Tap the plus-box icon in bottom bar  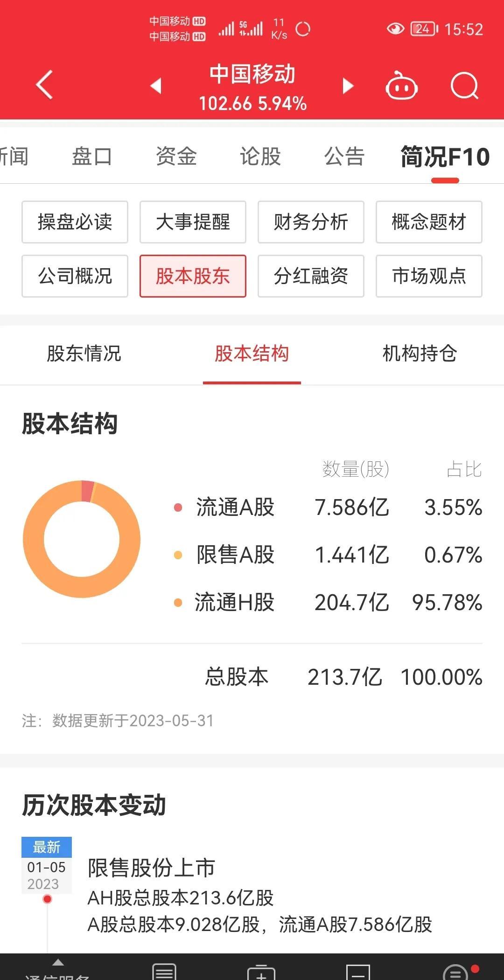click(261, 972)
